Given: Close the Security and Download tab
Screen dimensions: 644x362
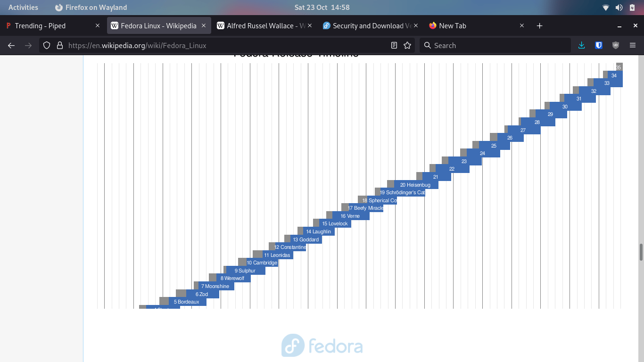Looking at the screenshot, I should (x=416, y=26).
